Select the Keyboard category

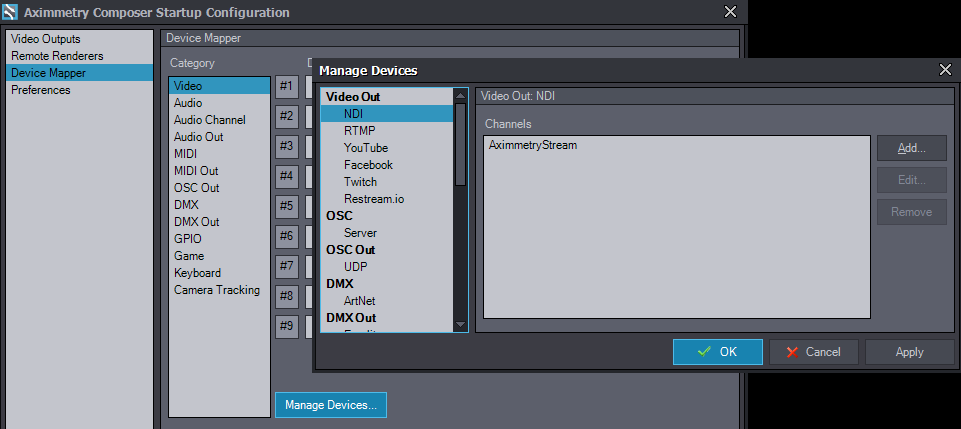tap(219, 273)
